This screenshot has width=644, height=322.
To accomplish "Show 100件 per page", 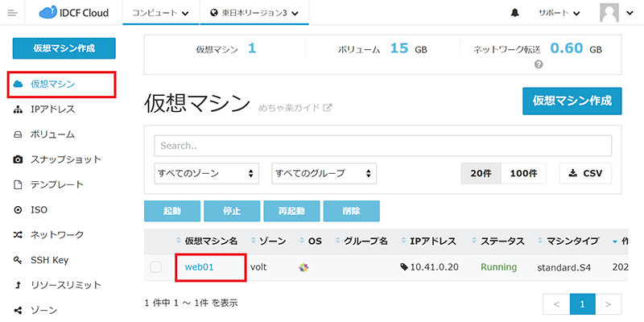I will coord(524,173).
